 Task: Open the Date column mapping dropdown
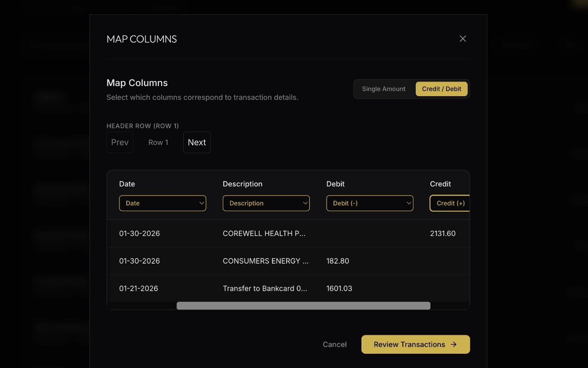[x=163, y=203]
